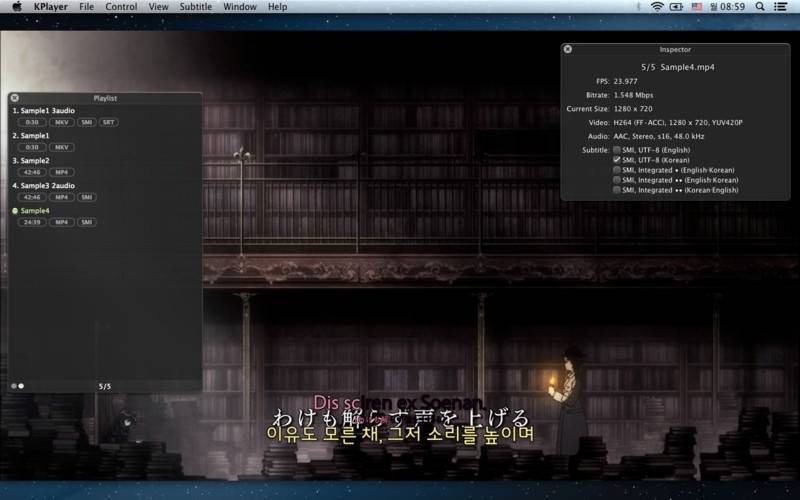The image size is (800, 500).
Task: Click the FPS value 23.977
Action: (626, 81)
